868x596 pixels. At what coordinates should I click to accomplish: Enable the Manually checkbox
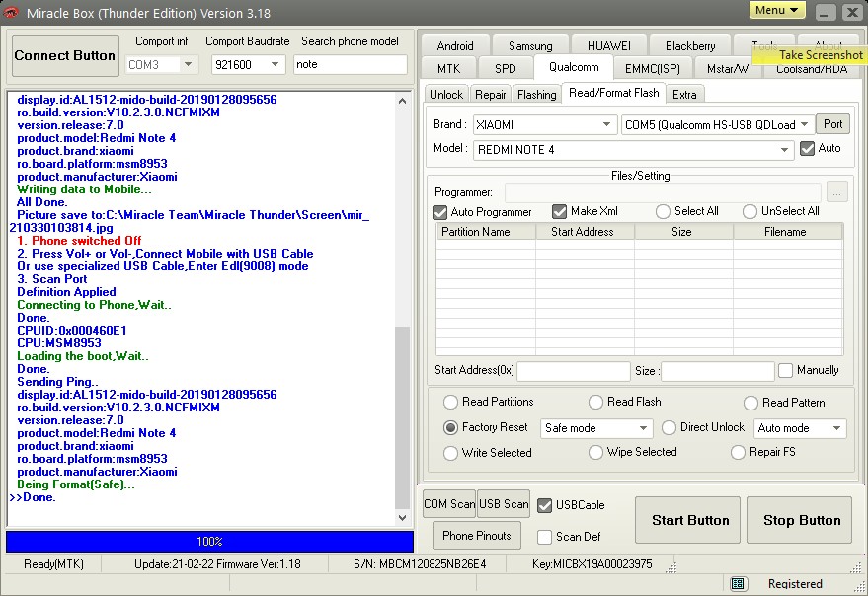pyautogui.click(x=785, y=370)
